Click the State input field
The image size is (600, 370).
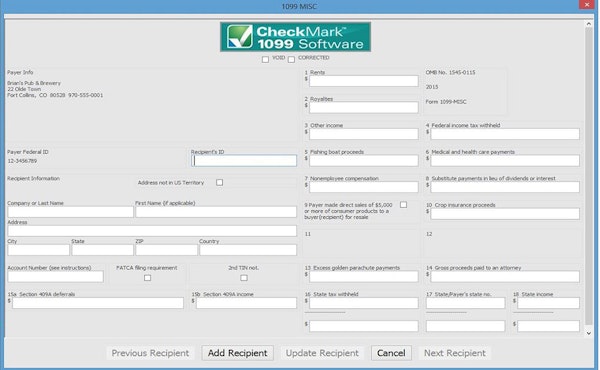[x=103, y=250]
